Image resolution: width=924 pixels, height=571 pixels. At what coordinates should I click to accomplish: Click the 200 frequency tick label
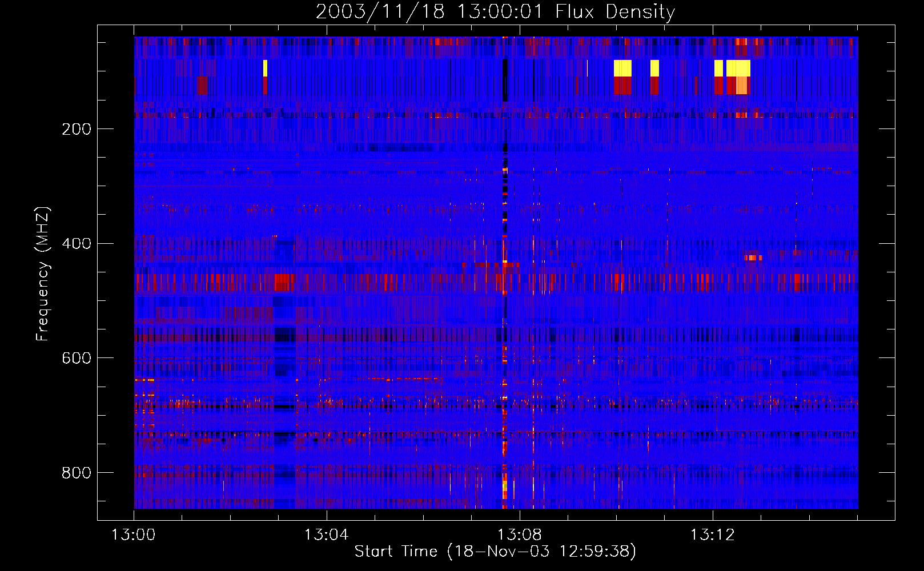(x=77, y=129)
